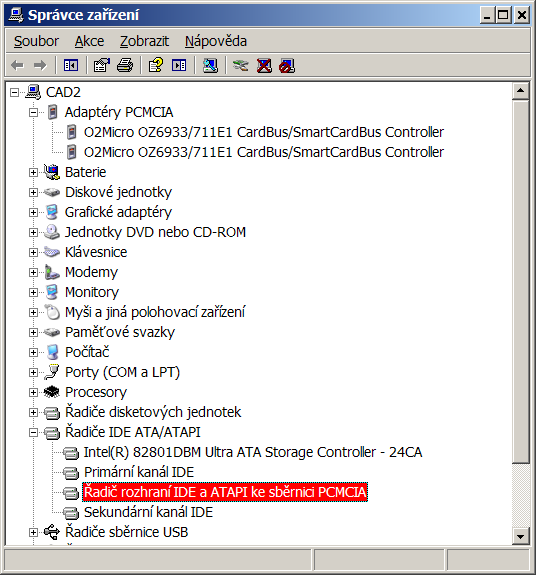Image resolution: width=536 pixels, height=575 pixels.
Task: Click the Back arrow in toolbar
Action: click(18, 66)
